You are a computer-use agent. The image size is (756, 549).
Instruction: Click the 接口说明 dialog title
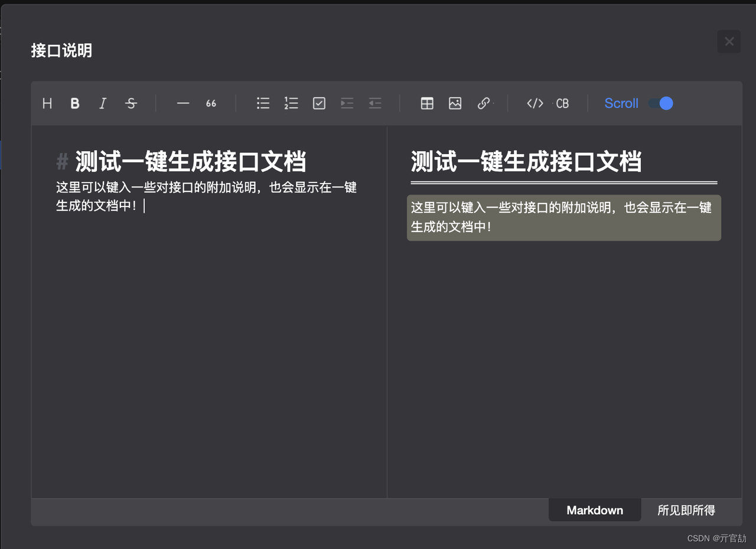[61, 51]
